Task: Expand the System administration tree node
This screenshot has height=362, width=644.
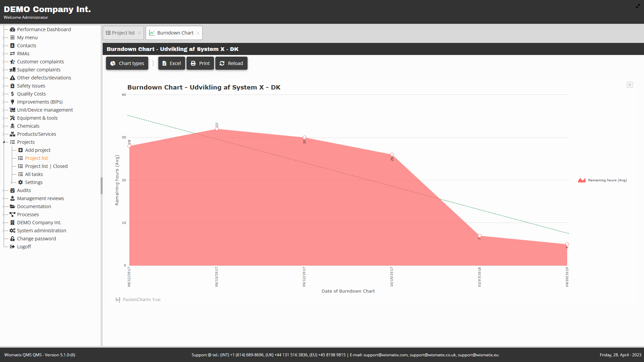Action: point(4,231)
